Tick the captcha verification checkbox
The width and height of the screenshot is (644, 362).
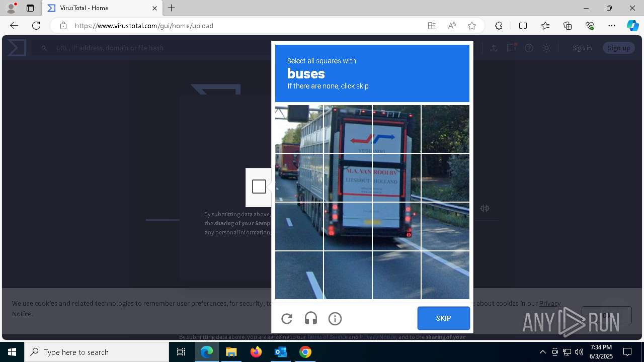[x=259, y=187]
